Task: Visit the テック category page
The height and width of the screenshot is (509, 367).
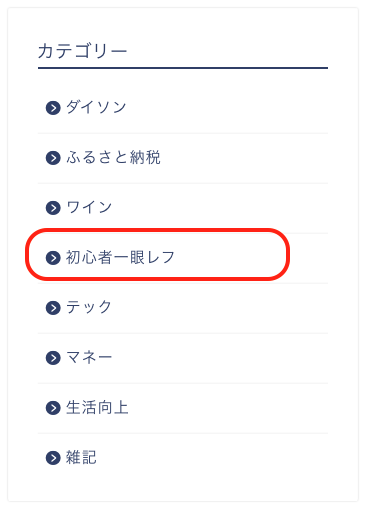Action: 89,307
